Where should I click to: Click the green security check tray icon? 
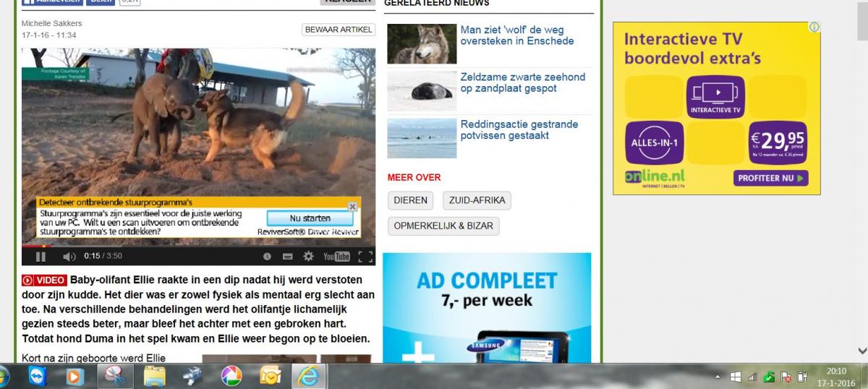(769, 377)
